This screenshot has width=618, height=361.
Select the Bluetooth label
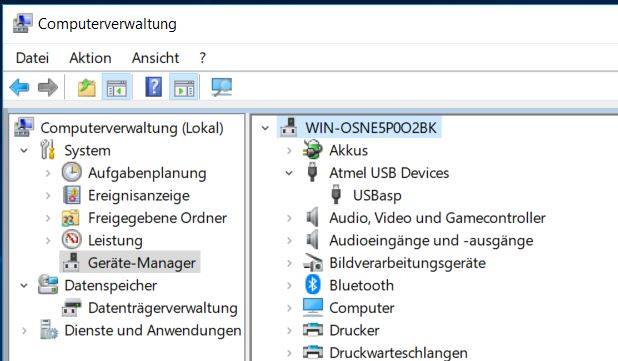[361, 285]
